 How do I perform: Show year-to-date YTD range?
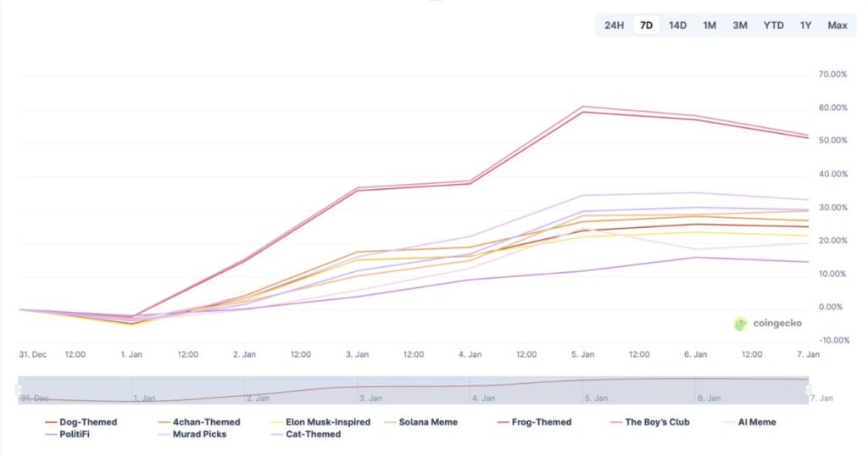click(773, 25)
